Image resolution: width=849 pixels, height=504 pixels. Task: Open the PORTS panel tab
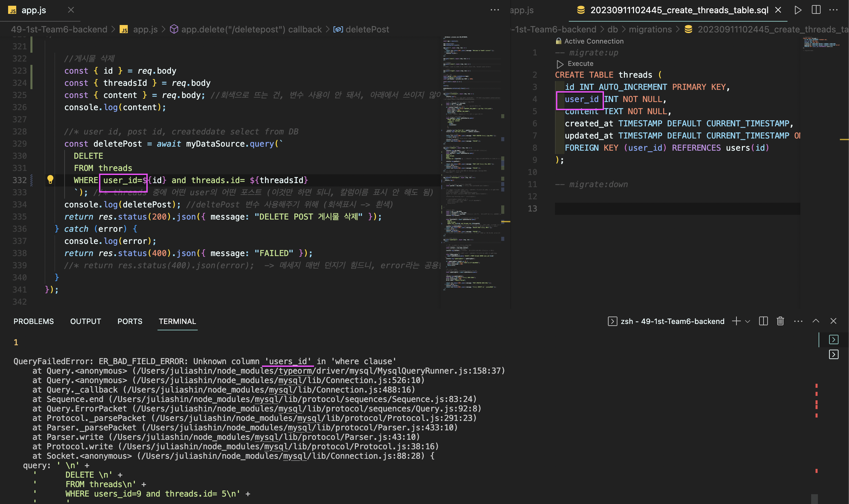(x=130, y=321)
